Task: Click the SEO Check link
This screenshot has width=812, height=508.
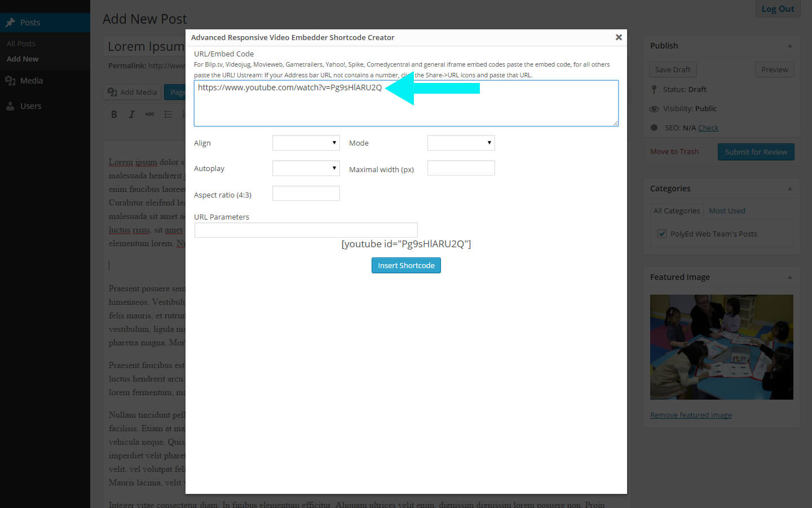Action: (x=708, y=128)
